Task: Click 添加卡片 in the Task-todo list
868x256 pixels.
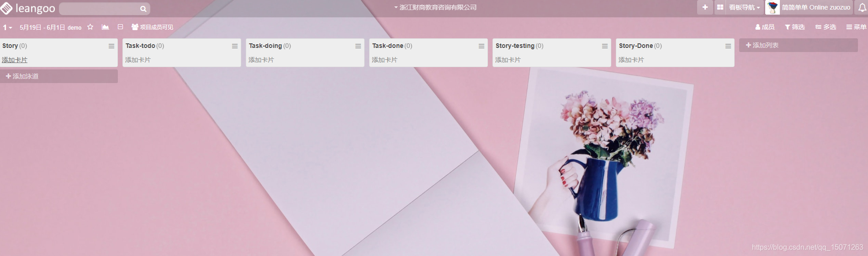Action: [138, 60]
